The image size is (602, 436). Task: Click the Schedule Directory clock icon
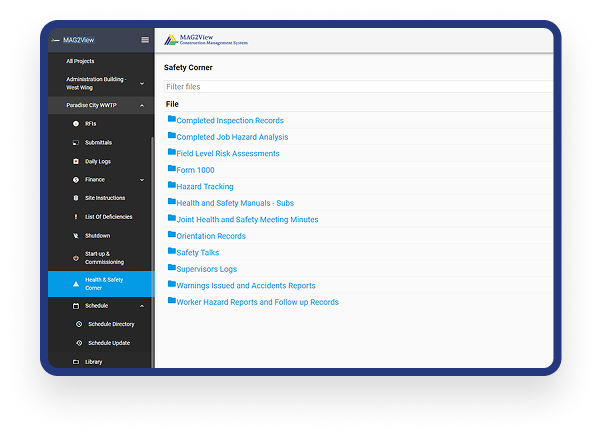(x=80, y=324)
